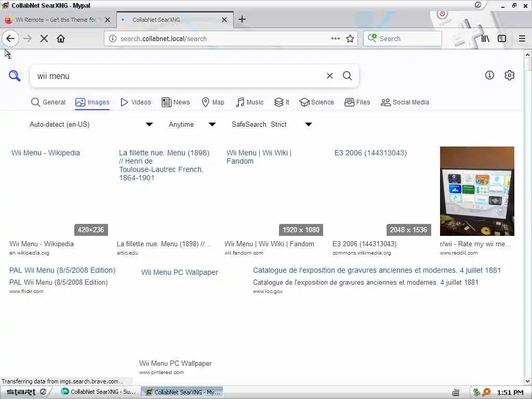Open the Wii Menu - Wikipedia result link
This screenshot has width=532, height=399.
click(46, 153)
